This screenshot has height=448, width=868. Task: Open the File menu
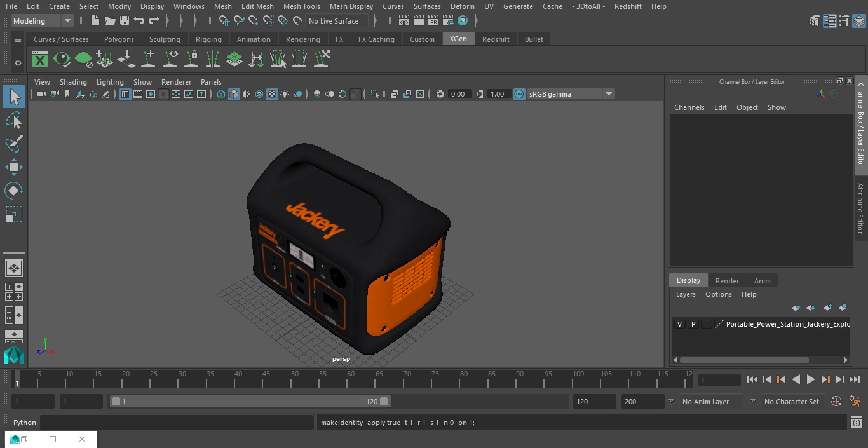tap(11, 6)
